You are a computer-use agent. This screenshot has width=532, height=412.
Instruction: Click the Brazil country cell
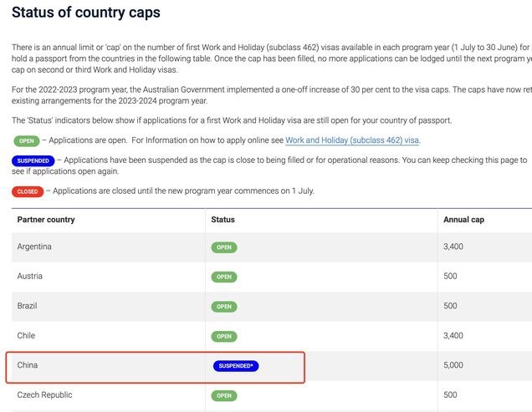coord(28,306)
